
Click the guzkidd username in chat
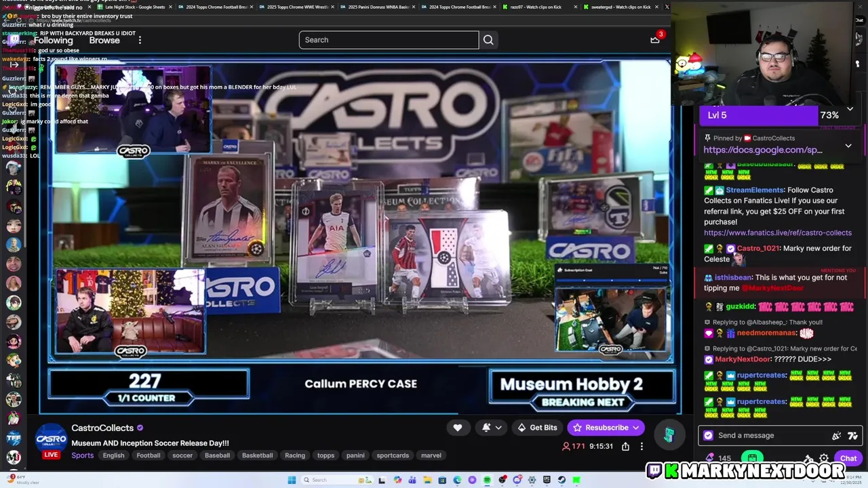[x=741, y=307]
